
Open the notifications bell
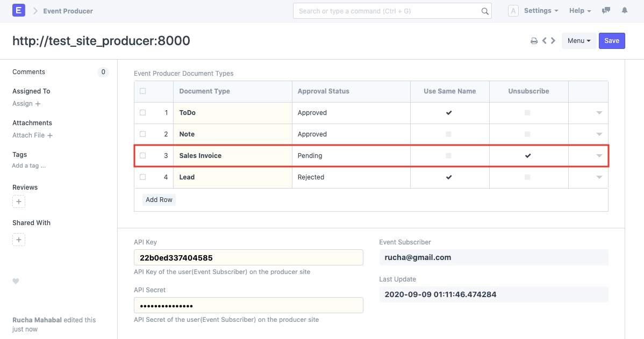coord(625,11)
